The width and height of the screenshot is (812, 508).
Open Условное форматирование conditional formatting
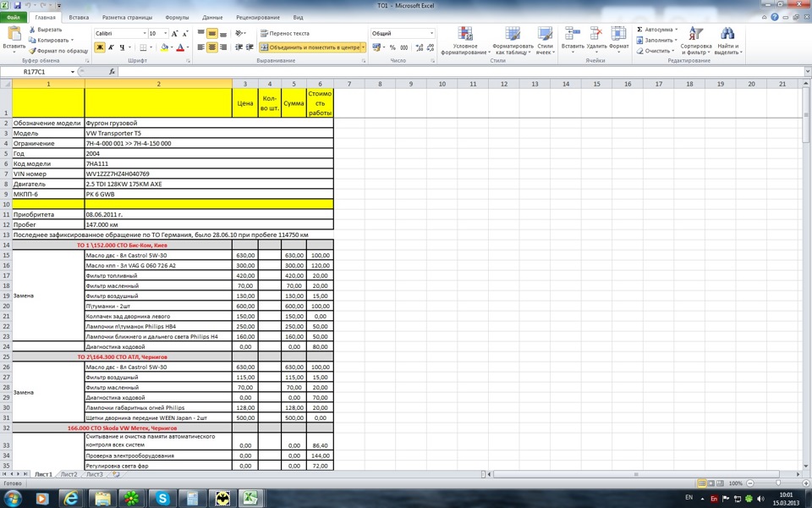point(464,41)
